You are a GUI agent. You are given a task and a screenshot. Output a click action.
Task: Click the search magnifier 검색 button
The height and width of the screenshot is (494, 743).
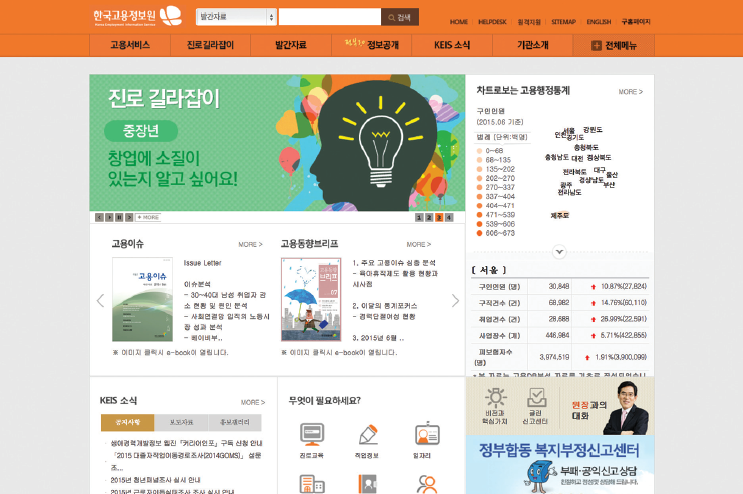tap(399, 17)
